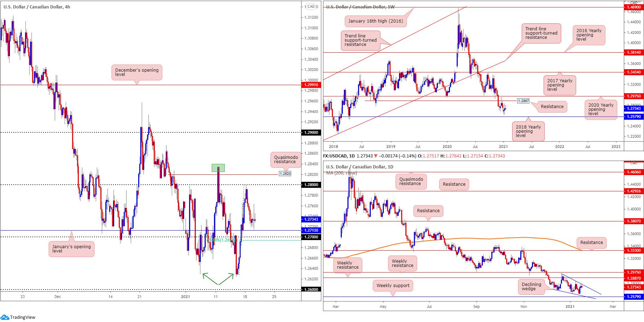Click the Resistance callout above the 1.38070 line

428,211
